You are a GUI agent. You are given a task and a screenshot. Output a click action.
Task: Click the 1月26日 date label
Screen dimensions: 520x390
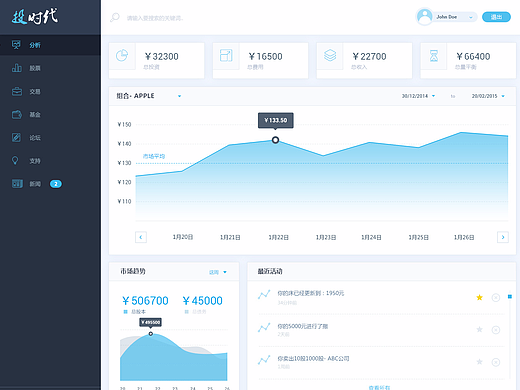pyautogui.click(x=464, y=237)
